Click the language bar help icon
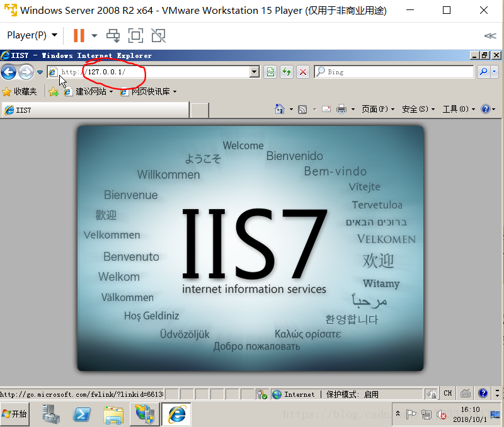 (483, 393)
